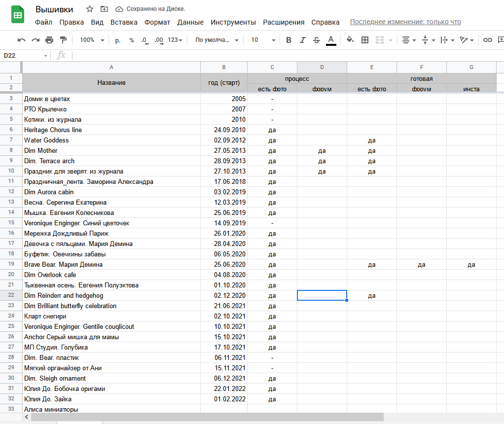Click the Insert link icon

487,40
